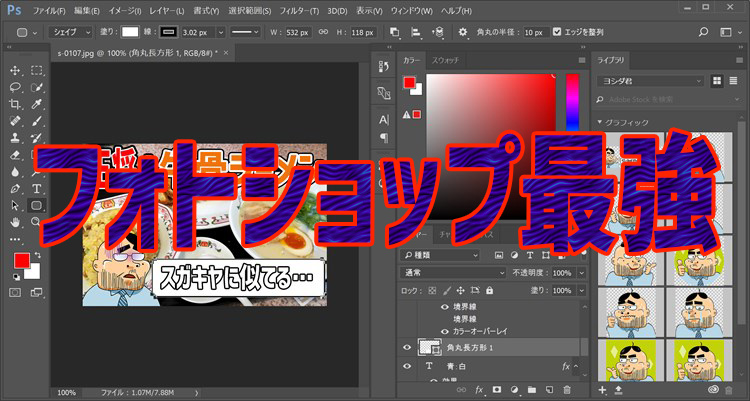Viewport: 750px width, 401px height.
Task: Open the Edit Toolbar three-dots icon
Action: click(x=15, y=239)
